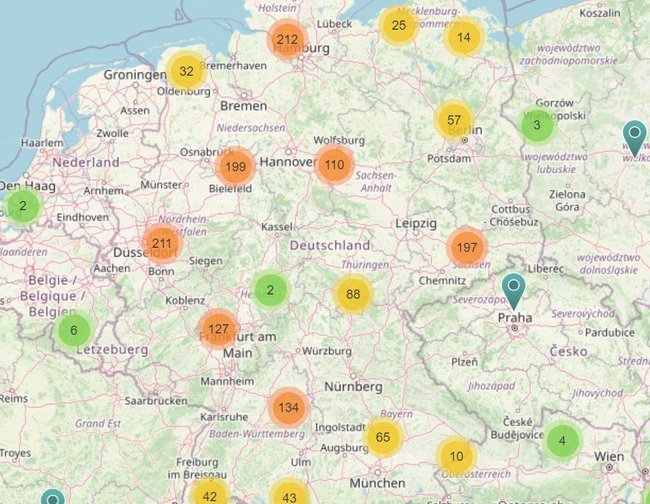Click the Hannover city label
This screenshot has height=504, width=650.
click(289, 162)
